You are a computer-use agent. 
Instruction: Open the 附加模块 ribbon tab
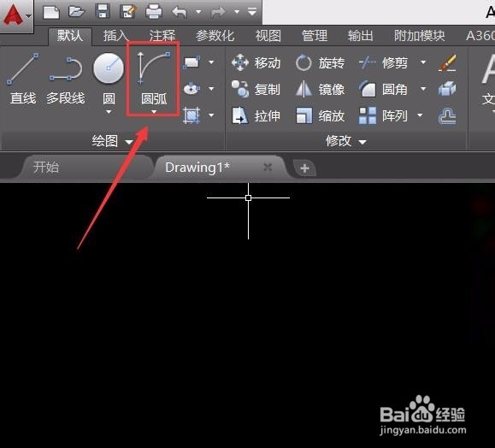[420, 36]
